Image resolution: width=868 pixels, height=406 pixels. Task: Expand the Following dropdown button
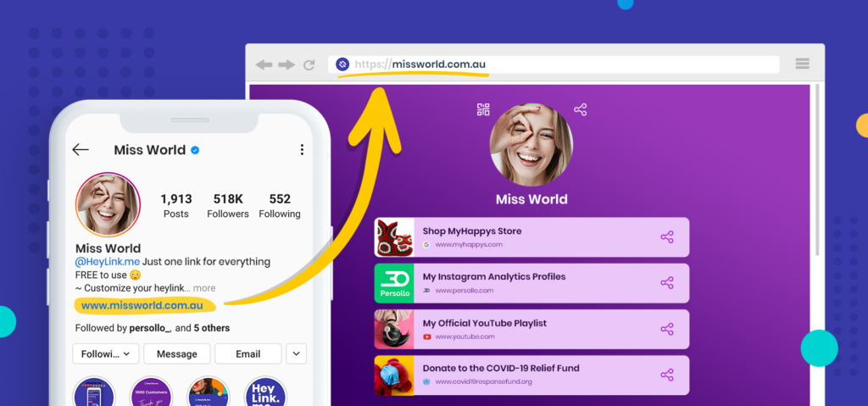106,353
